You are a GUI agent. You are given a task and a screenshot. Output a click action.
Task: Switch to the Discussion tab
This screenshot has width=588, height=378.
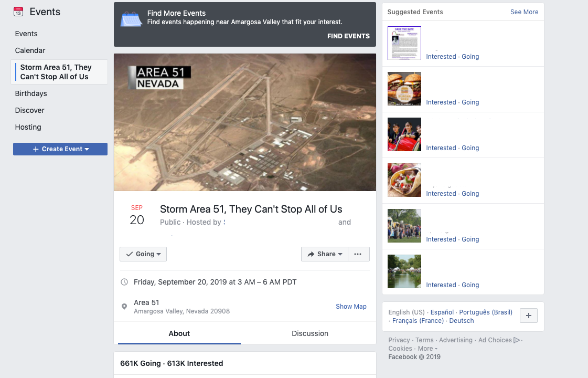pos(310,333)
